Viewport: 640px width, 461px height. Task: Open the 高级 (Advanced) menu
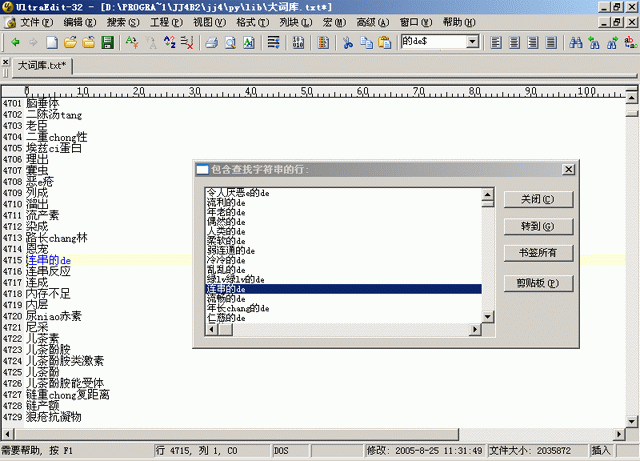(371, 21)
